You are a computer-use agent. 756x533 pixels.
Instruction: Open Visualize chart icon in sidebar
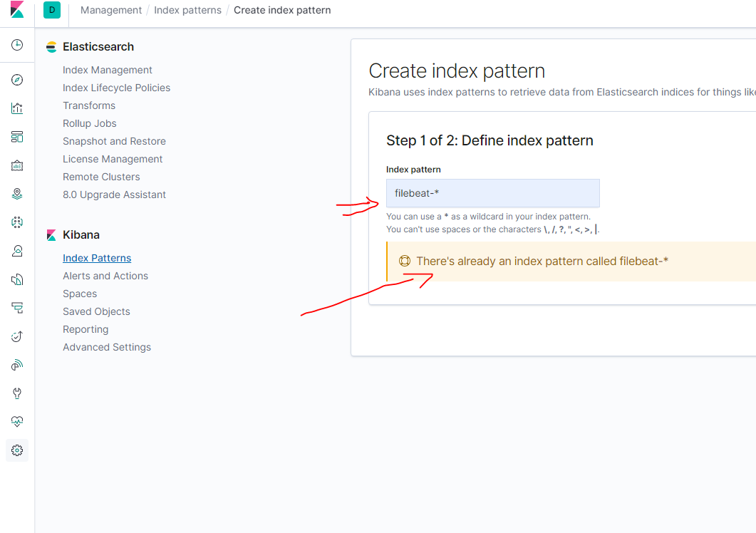17,108
